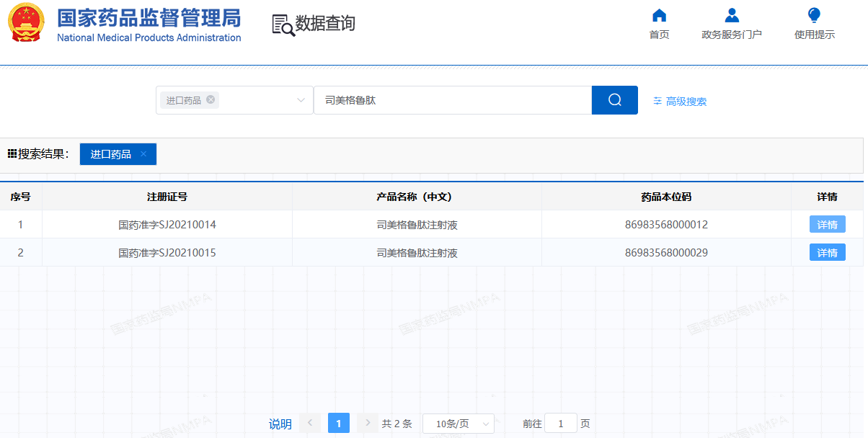Select the 进口药品 results tab
Viewport: 868px width, 438px height.
tap(111, 154)
